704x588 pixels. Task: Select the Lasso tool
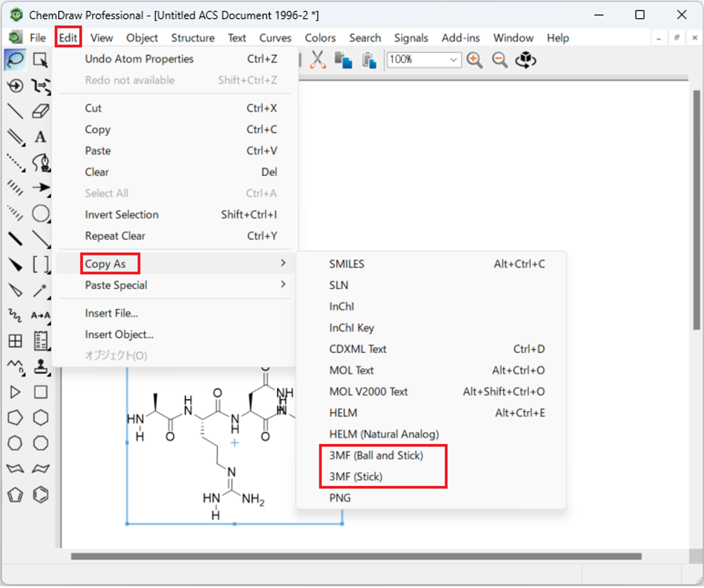pos(15,59)
